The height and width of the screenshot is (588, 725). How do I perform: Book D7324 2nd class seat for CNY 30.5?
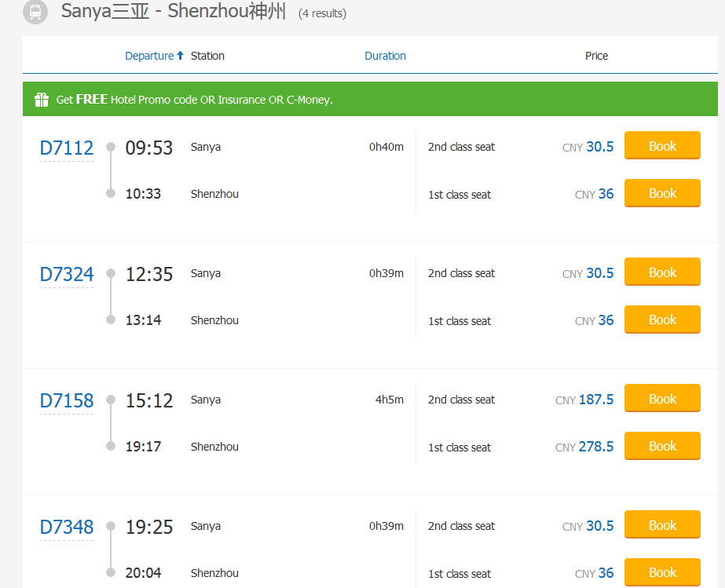[661, 272]
